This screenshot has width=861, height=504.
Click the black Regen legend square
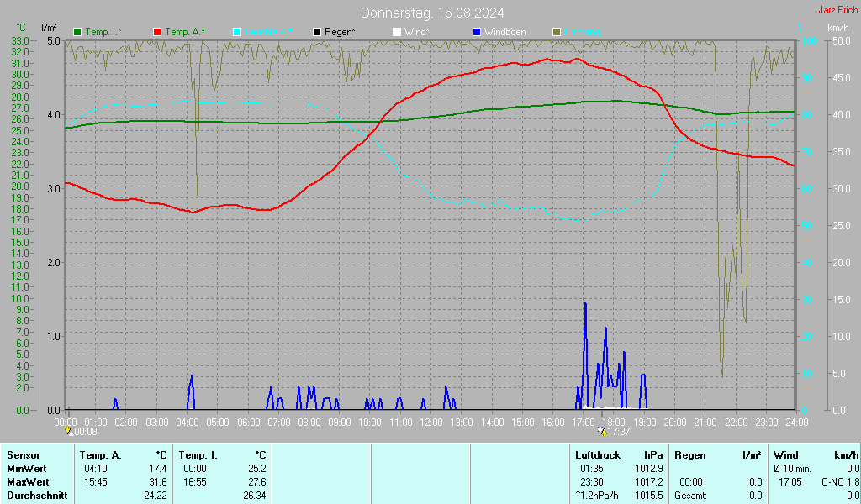317,32
